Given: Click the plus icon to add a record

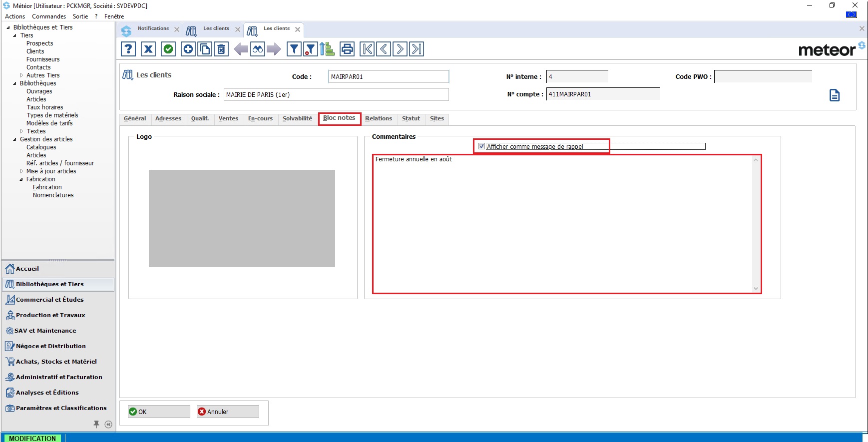Looking at the screenshot, I should pyautogui.click(x=188, y=49).
